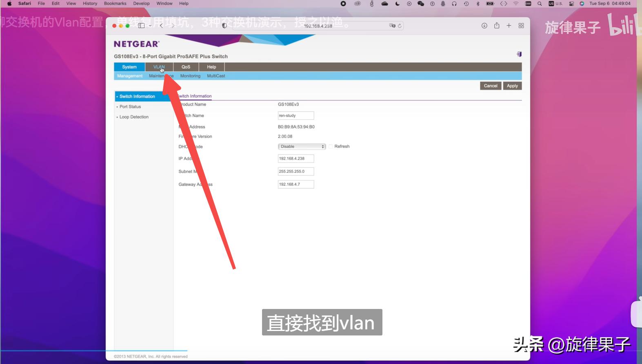Image resolution: width=642 pixels, height=364 pixels.
Task: Open the History menu
Action: pos(90,3)
